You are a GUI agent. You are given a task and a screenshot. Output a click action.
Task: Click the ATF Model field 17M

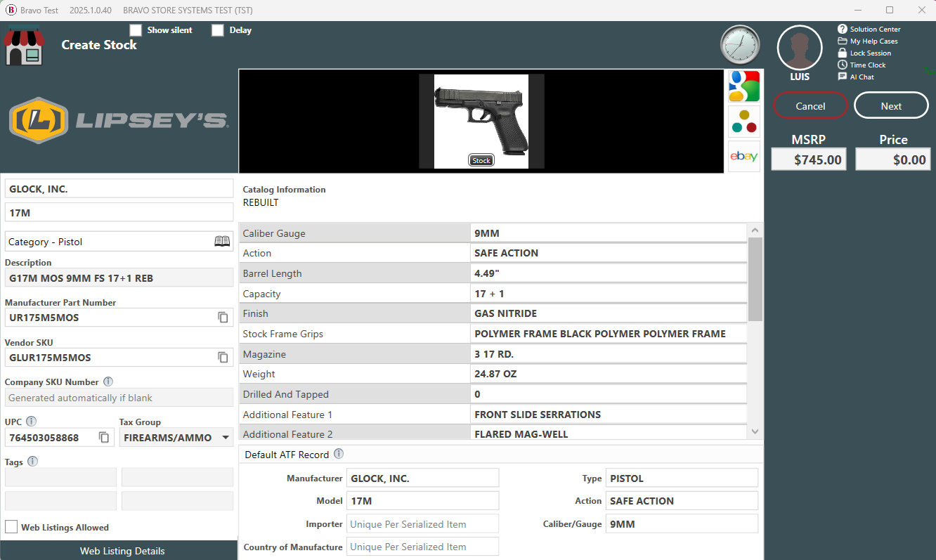pos(422,500)
